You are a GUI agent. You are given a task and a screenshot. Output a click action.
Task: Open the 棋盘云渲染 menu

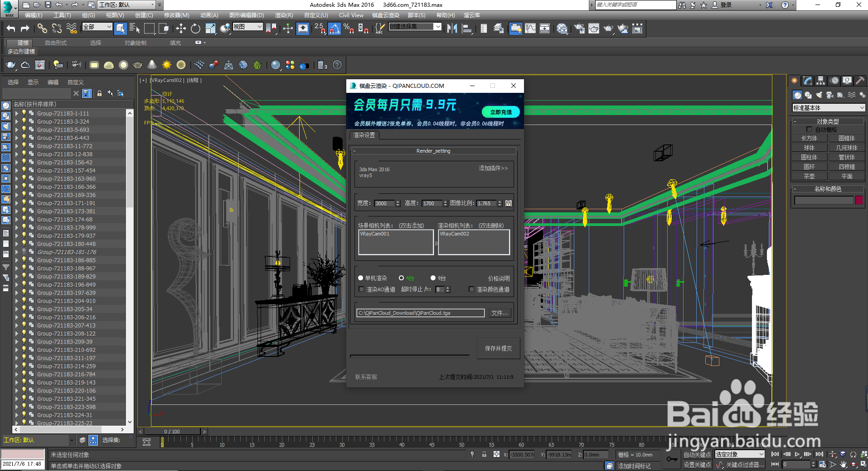pos(386,15)
